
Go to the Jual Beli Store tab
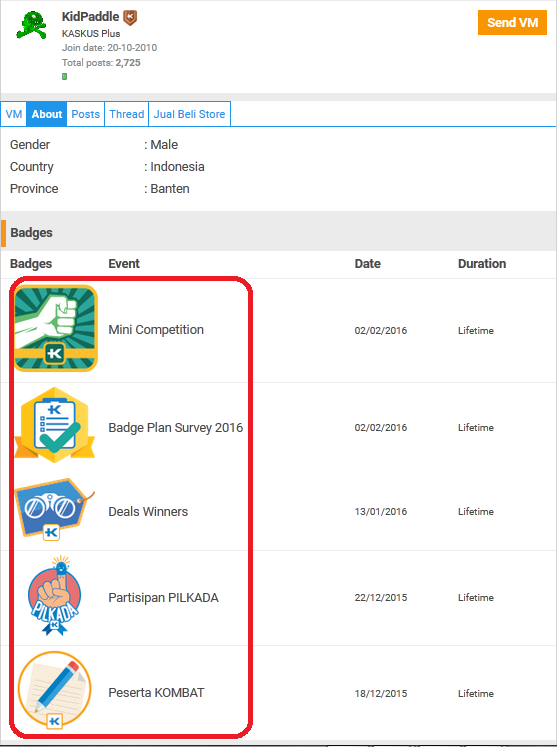pyautogui.click(x=189, y=114)
